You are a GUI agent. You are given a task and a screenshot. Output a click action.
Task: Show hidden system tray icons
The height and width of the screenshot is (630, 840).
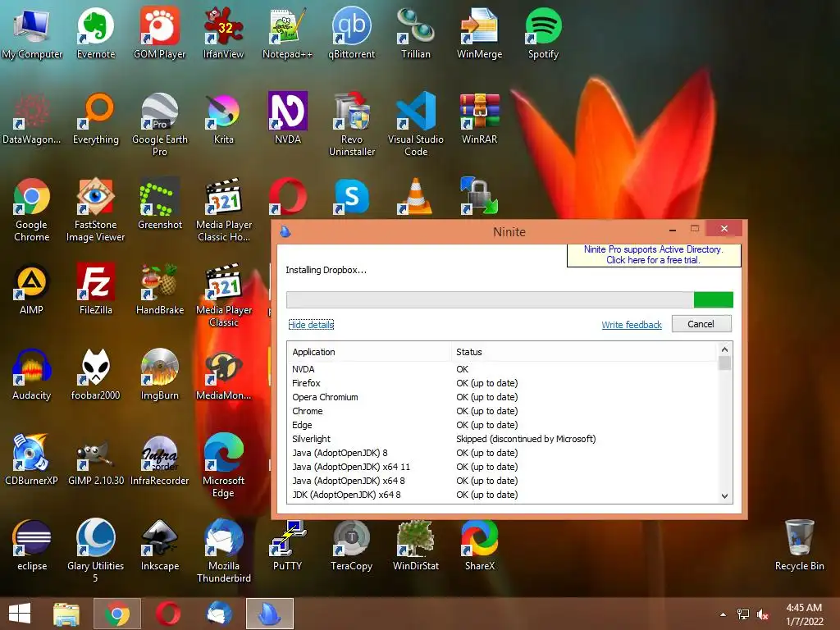[x=723, y=614]
